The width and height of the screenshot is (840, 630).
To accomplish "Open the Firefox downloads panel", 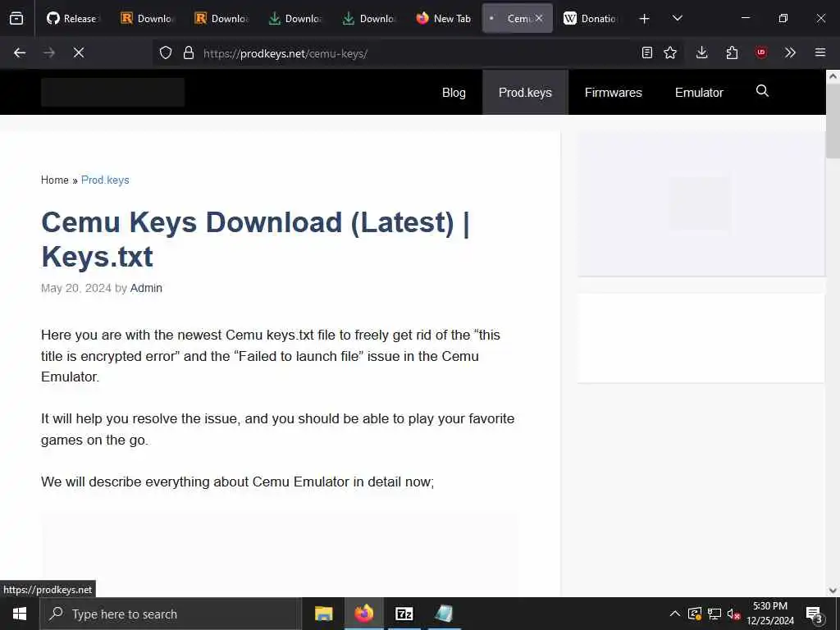I will pos(702,52).
